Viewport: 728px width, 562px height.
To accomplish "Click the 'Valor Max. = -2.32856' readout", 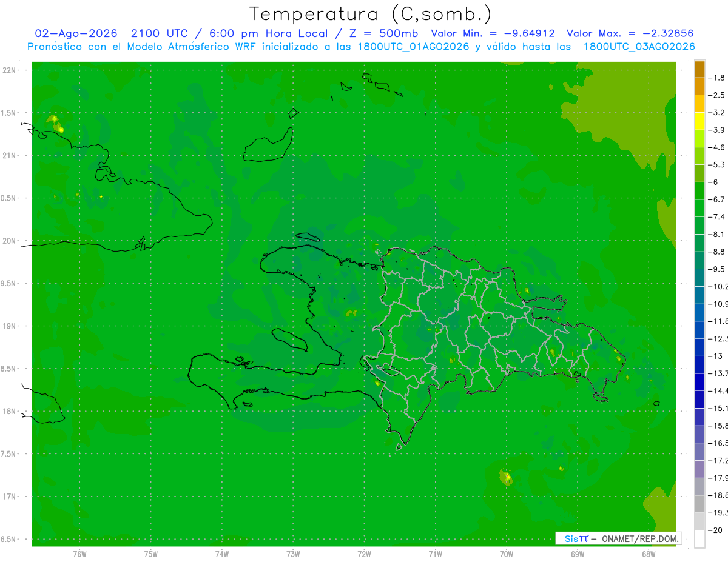I will pos(630,33).
